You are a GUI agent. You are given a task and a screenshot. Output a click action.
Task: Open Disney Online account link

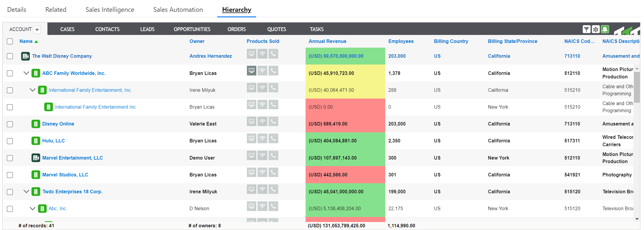pos(58,124)
